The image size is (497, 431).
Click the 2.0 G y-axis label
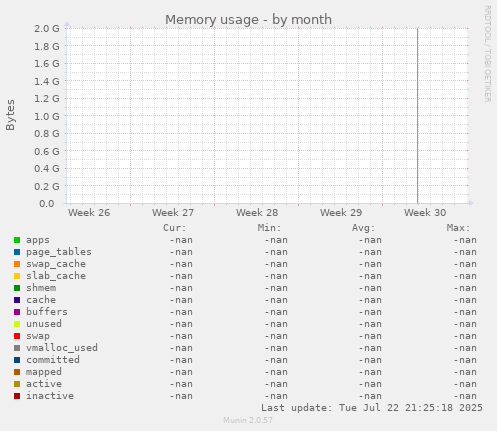[x=47, y=29]
